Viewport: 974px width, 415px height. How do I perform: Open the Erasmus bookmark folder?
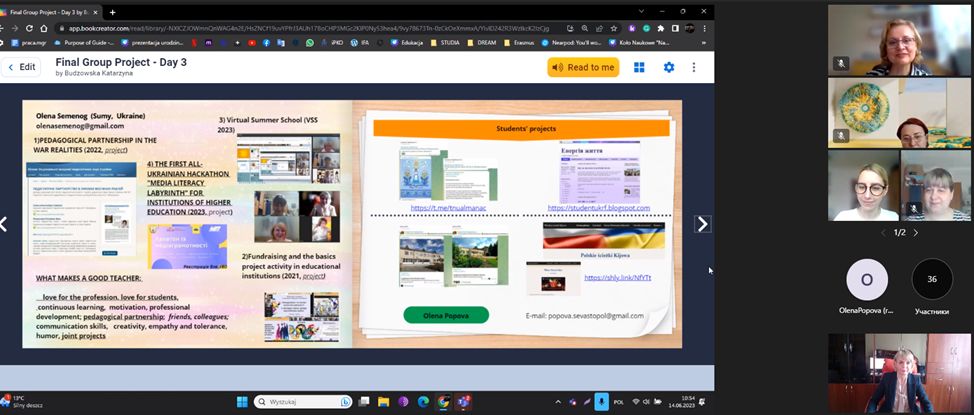pyautogui.click(x=520, y=43)
